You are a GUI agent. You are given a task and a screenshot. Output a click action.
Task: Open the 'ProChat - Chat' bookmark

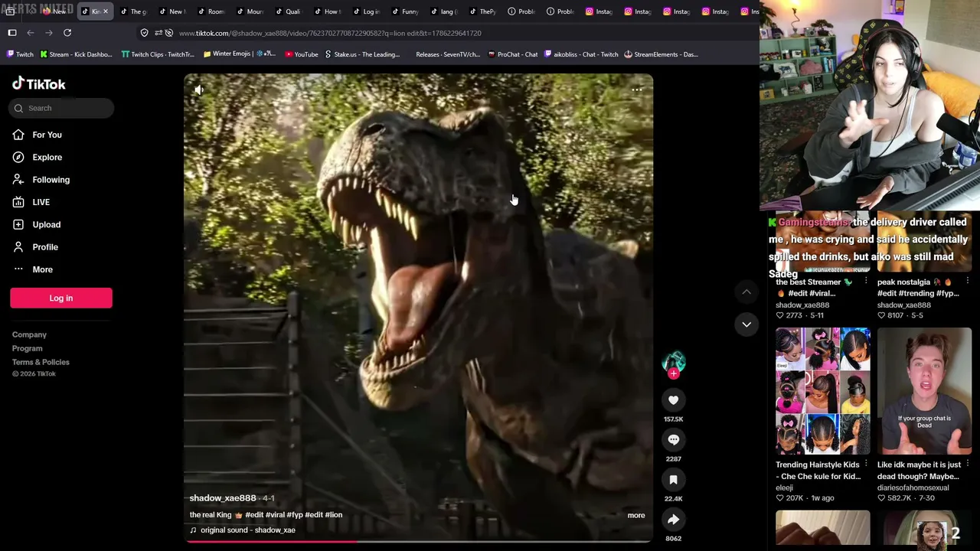[512, 54]
